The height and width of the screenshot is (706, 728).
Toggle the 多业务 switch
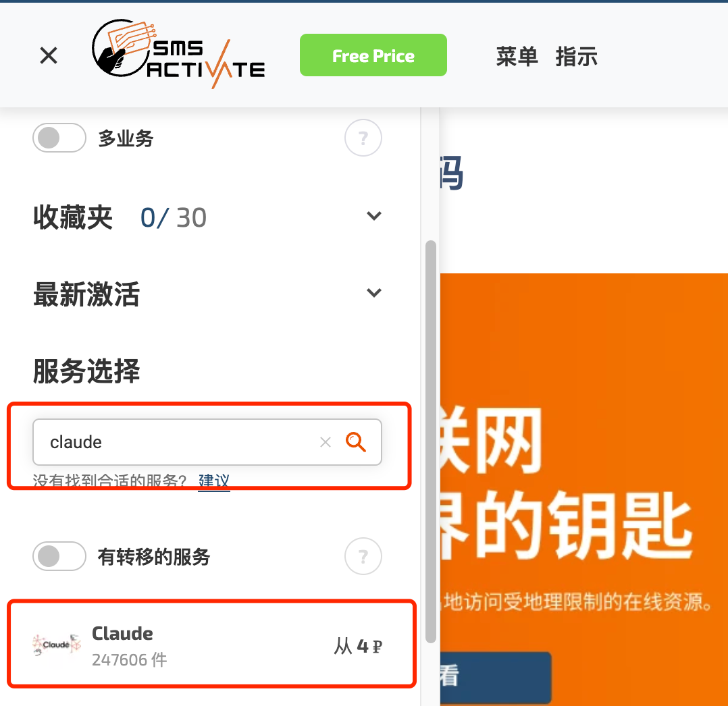click(x=59, y=138)
